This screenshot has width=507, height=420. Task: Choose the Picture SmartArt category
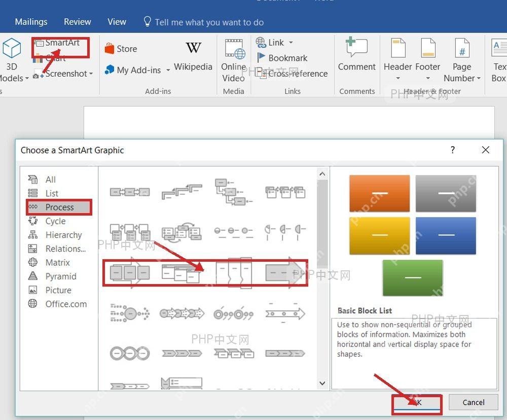[58, 290]
